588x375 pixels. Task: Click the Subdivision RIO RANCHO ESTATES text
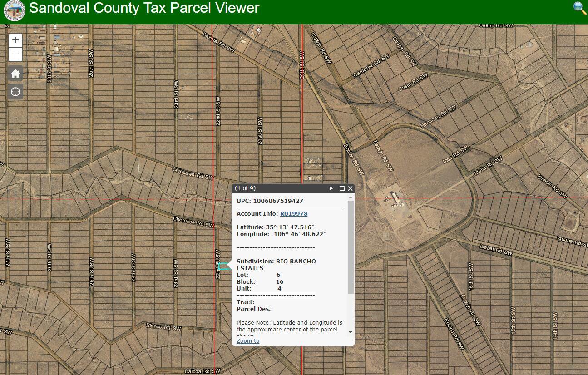click(x=276, y=265)
